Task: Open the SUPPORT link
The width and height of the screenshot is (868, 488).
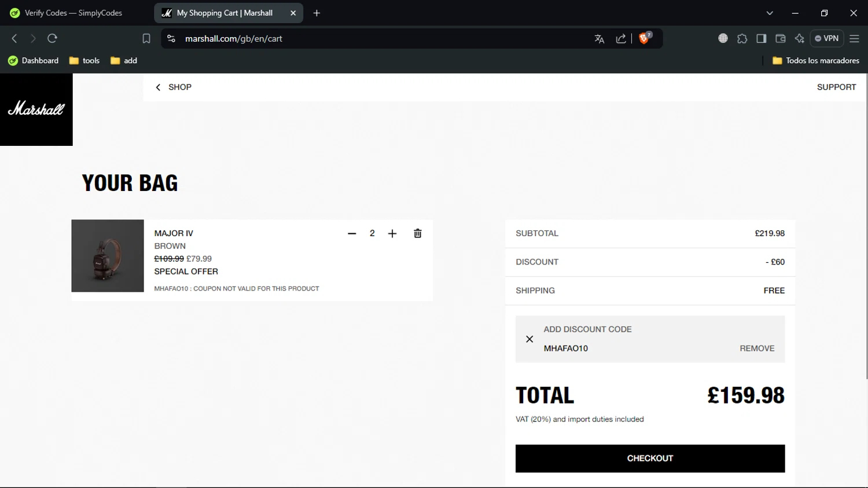Action: (836, 87)
